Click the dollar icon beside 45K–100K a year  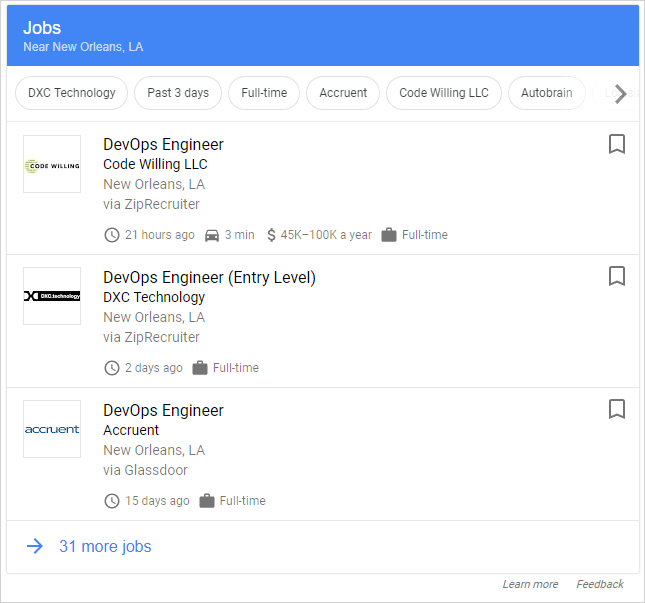(x=271, y=235)
